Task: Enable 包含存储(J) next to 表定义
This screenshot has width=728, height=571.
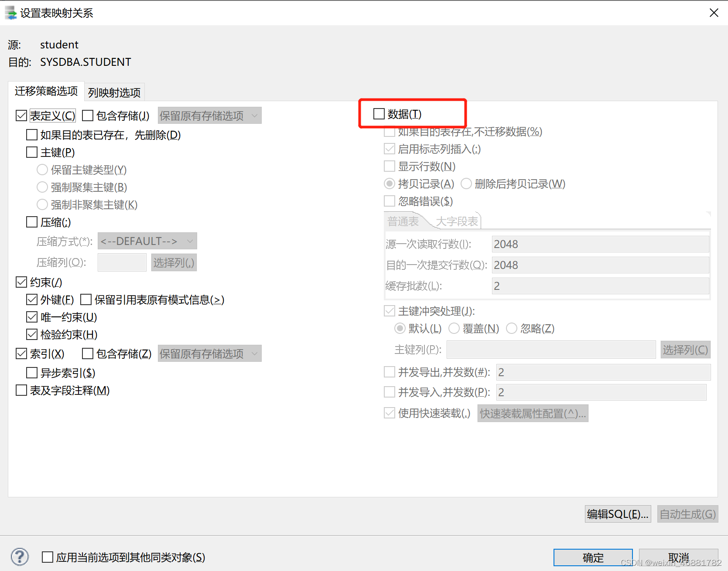Action: click(88, 116)
